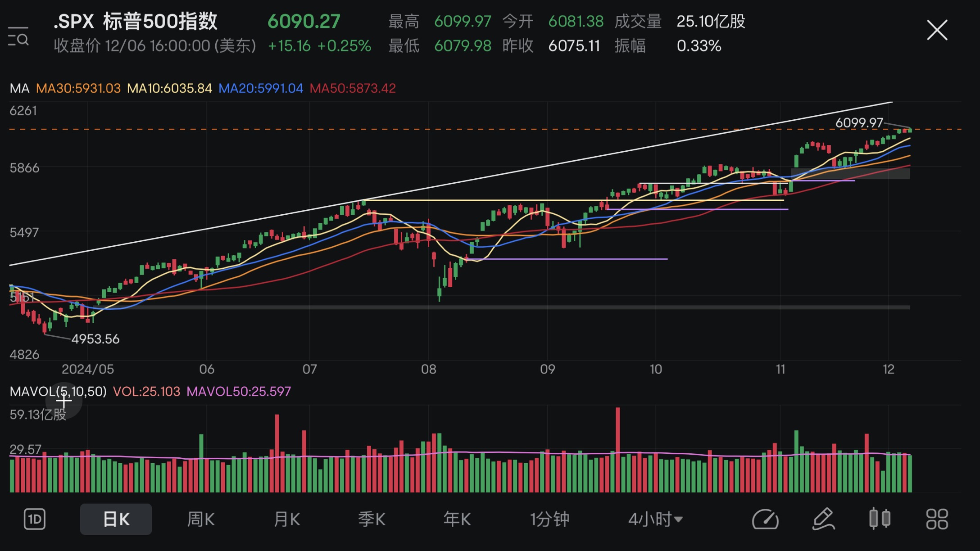This screenshot has width=980, height=551.
Task: Activate the pencil drawing tool
Action: pyautogui.click(x=824, y=519)
